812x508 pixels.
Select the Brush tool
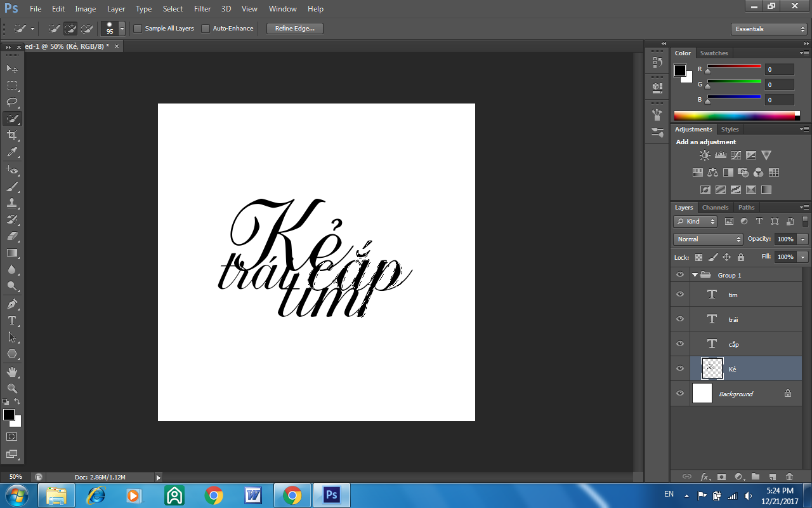point(12,187)
